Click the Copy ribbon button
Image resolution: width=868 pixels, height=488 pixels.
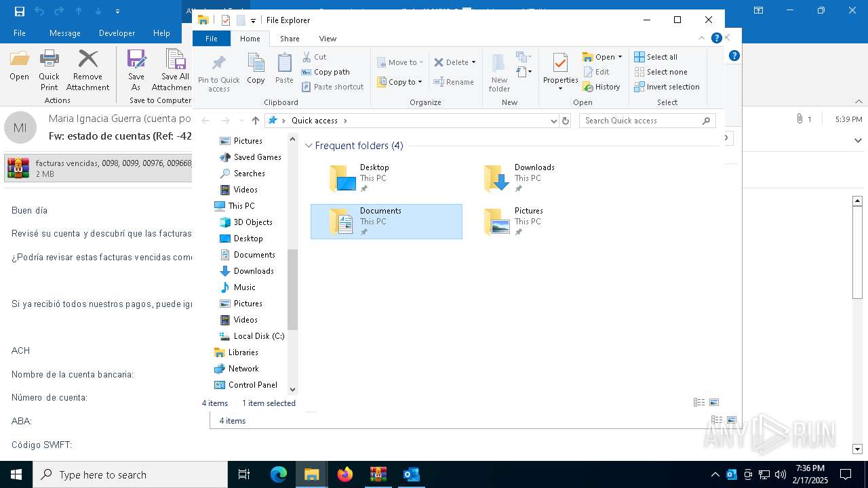pyautogui.click(x=256, y=69)
